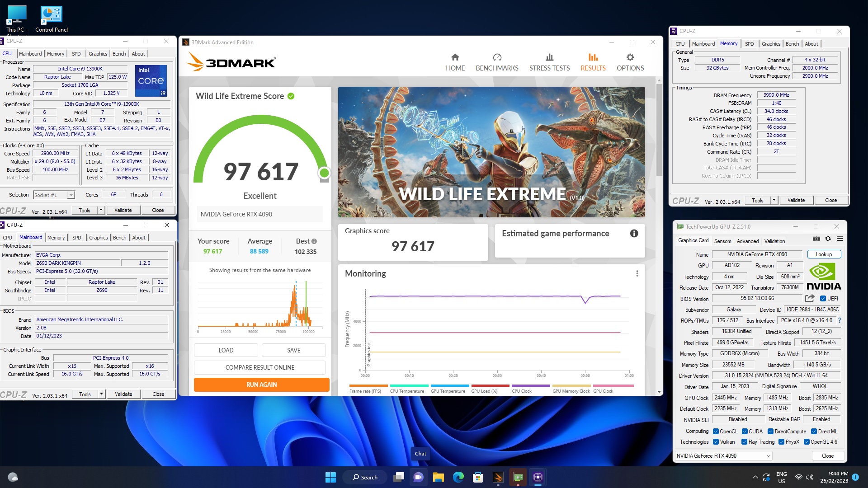Image resolution: width=868 pixels, height=488 pixels.
Task: Switch to Sensors tab in GPU-Z
Action: pos(722,241)
